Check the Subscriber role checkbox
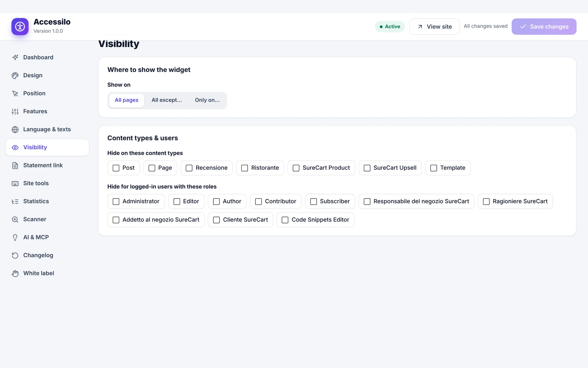Screen dimensions: 588x368 coord(314,202)
